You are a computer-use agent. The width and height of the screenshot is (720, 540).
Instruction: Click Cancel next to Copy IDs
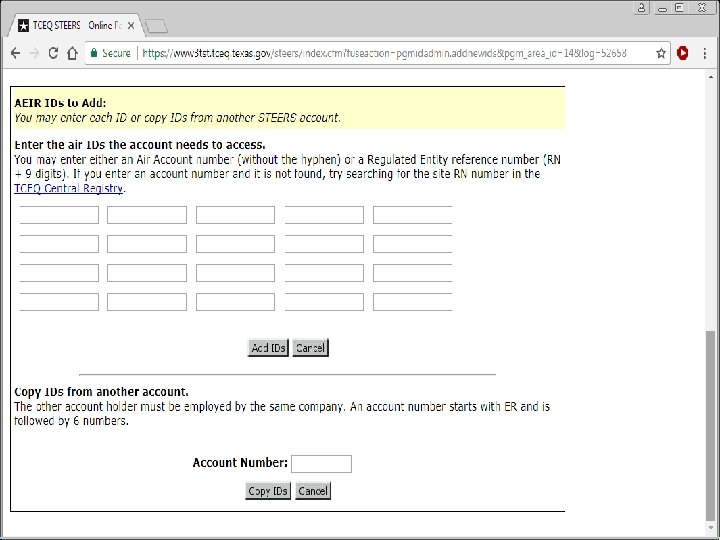coord(313,491)
